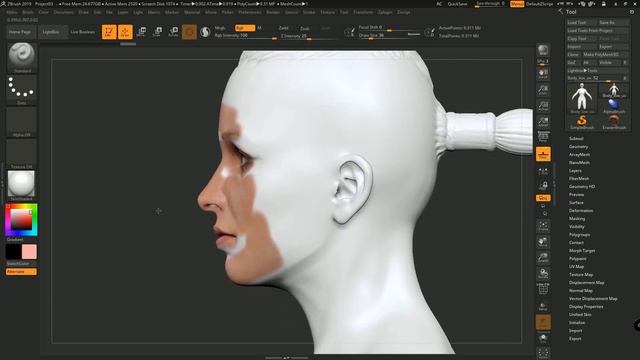
Task: Select the Move gizmo button
Action: coord(142,32)
